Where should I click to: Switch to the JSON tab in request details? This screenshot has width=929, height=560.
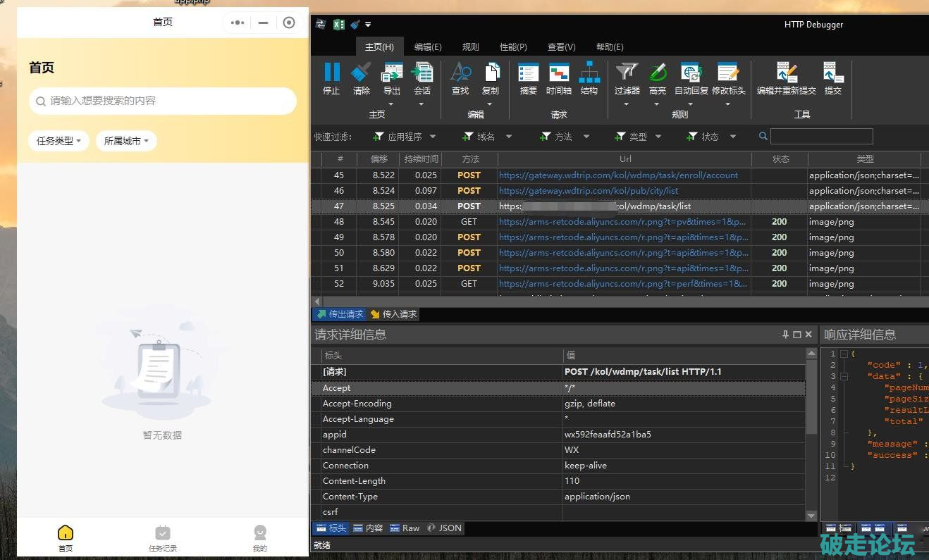pyautogui.click(x=445, y=528)
